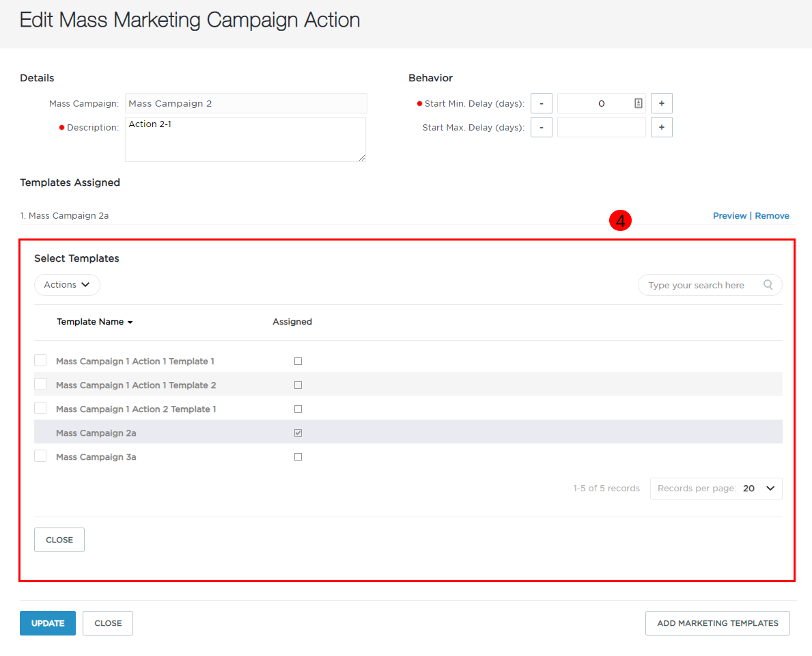812x656 pixels.
Task: Click assigned template entry 1. Mass Campaign 2a
Action: pos(64,215)
